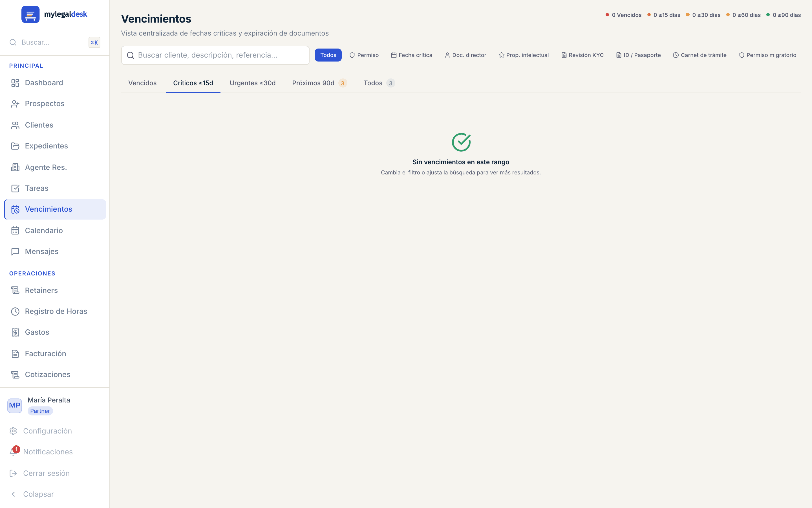Filter by Revisión KYC
The image size is (812, 508).
[582, 55]
